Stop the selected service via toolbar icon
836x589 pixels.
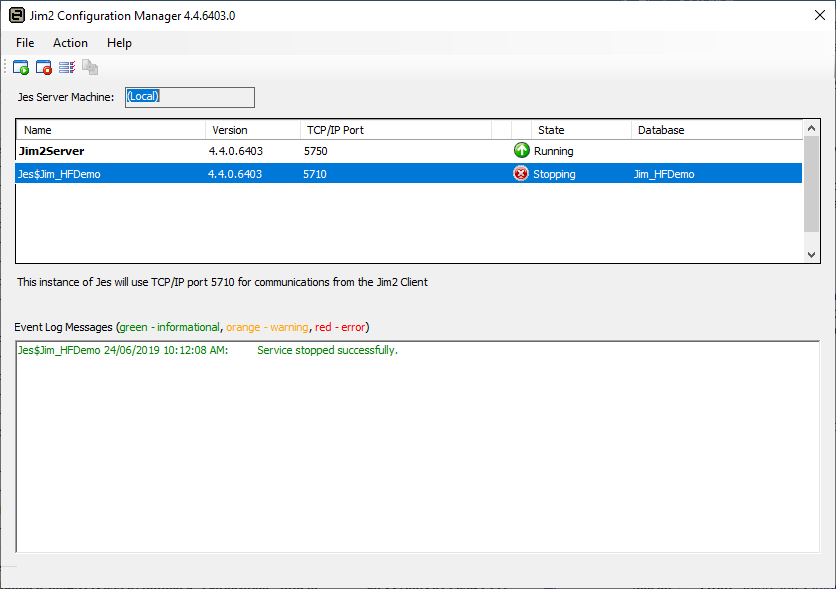pos(43,66)
